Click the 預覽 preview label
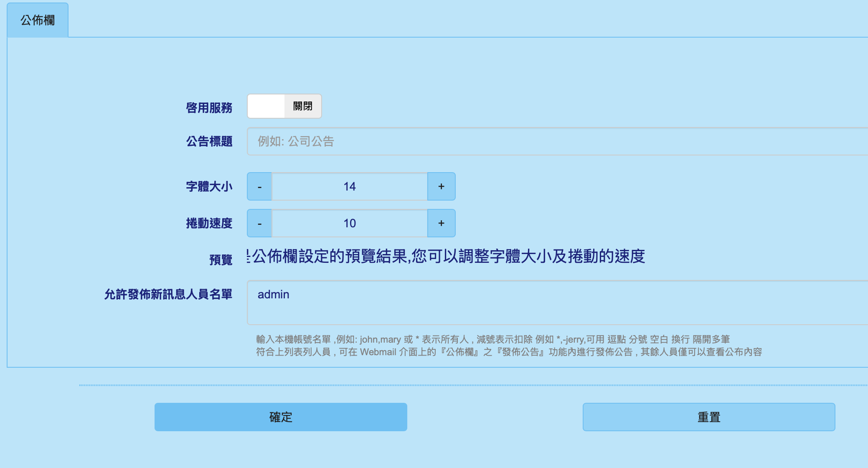The width and height of the screenshot is (868, 468). (x=221, y=259)
